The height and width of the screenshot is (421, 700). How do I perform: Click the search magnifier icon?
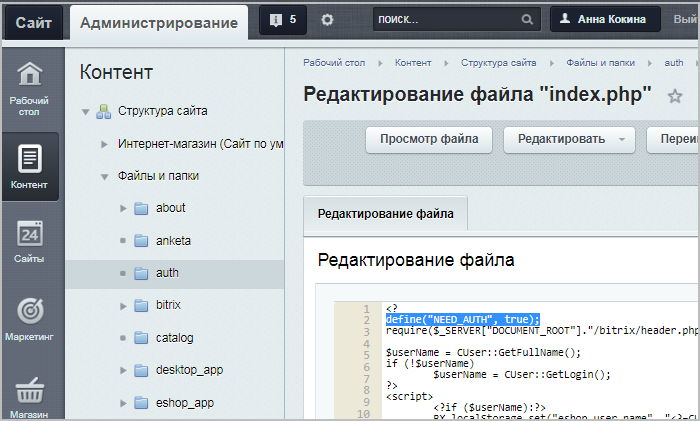[527, 20]
